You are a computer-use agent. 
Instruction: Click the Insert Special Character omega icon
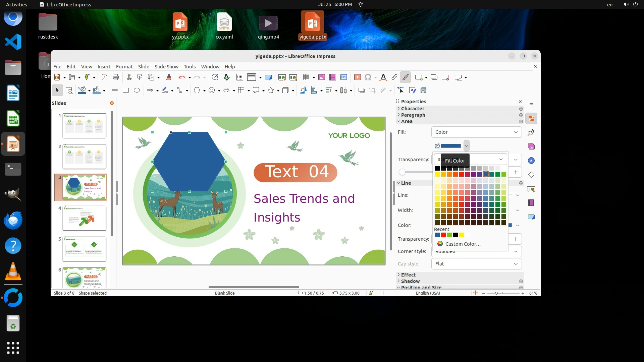click(368, 77)
